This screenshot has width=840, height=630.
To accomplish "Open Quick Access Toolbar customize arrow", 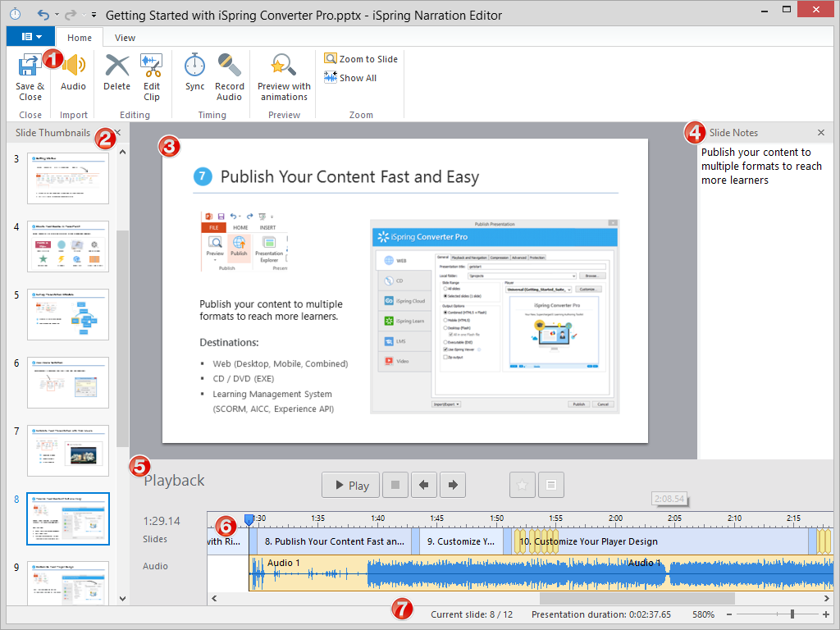I will [94, 15].
